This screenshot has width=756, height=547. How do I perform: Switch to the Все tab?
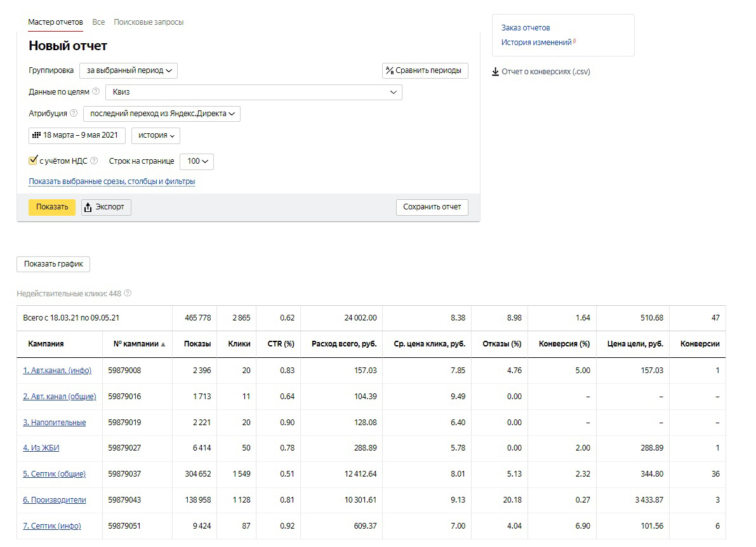pyautogui.click(x=98, y=22)
